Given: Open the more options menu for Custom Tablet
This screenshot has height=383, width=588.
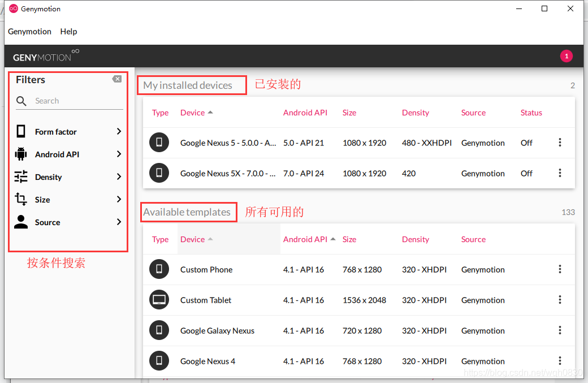Looking at the screenshot, I should click(x=560, y=300).
